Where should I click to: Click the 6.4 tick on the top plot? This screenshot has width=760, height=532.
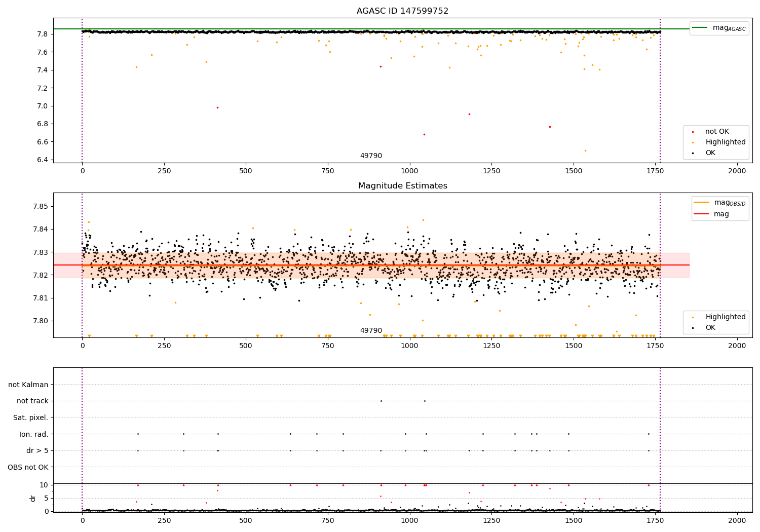pyautogui.click(x=43, y=160)
